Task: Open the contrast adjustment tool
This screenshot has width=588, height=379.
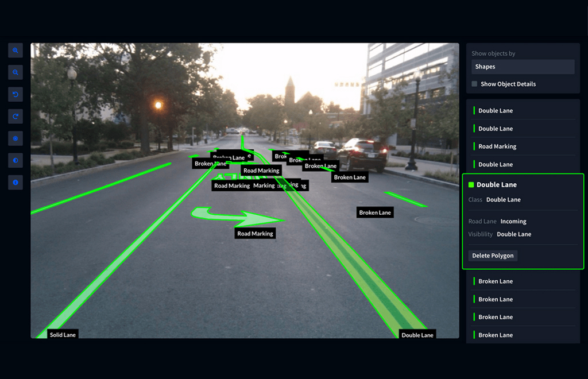Action: (16, 161)
